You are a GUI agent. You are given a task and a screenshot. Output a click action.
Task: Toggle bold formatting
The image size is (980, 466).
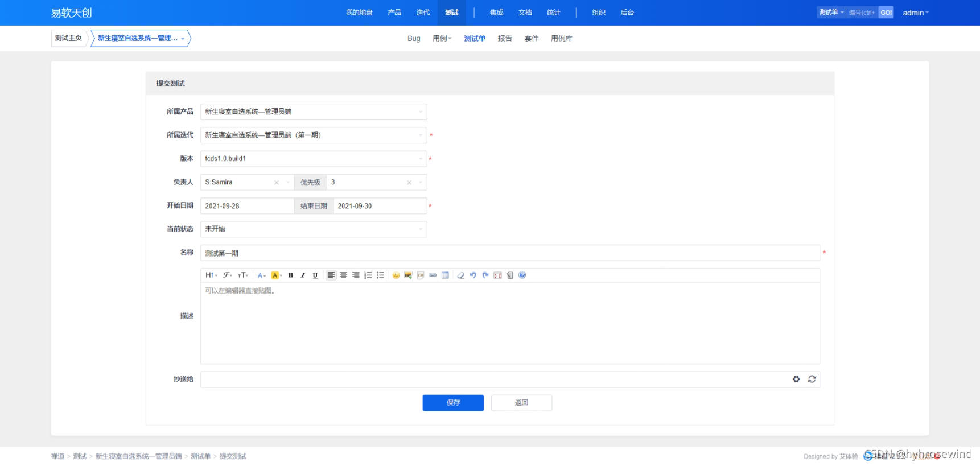click(291, 275)
